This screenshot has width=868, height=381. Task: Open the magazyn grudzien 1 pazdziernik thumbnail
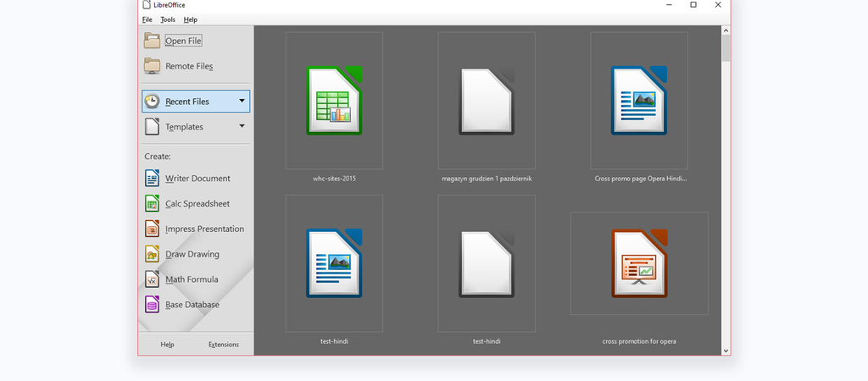487,101
